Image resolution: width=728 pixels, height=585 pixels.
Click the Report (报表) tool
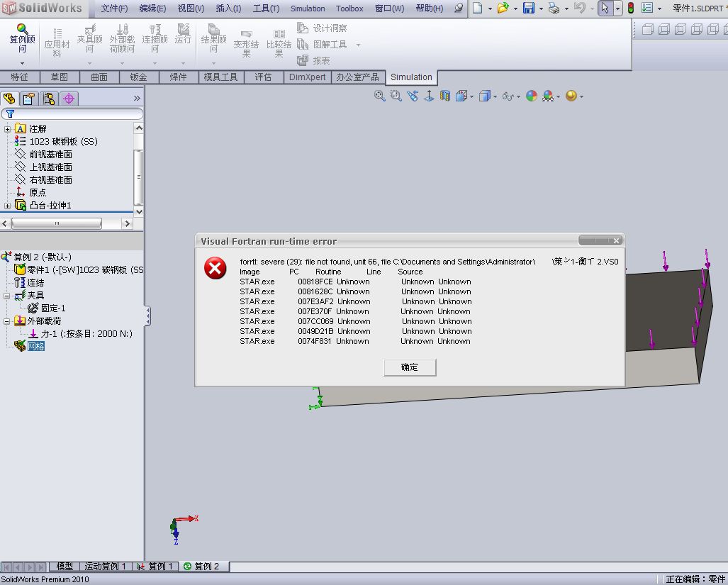(x=313, y=60)
